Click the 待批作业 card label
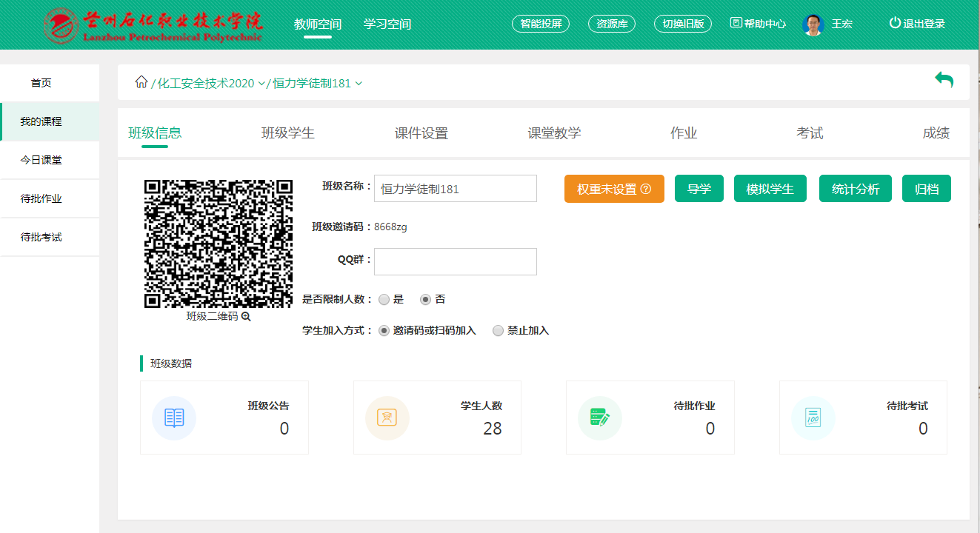Viewport: 980px width, 533px height. point(694,406)
